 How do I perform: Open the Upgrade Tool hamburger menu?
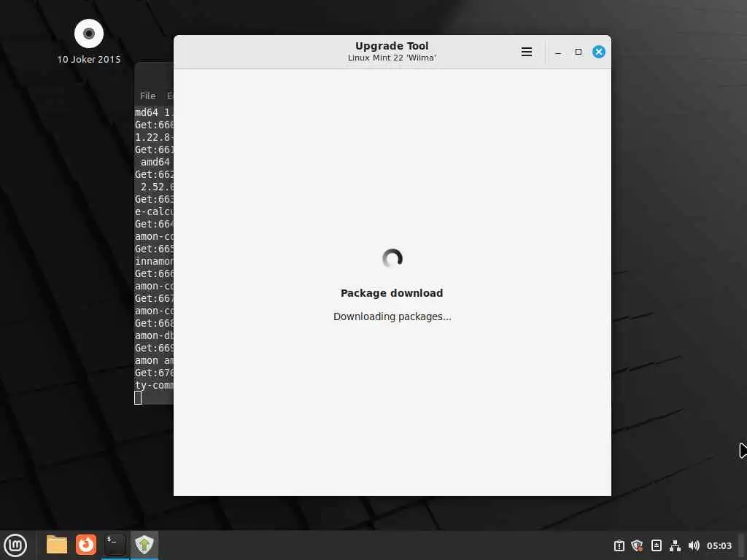(x=527, y=52)
